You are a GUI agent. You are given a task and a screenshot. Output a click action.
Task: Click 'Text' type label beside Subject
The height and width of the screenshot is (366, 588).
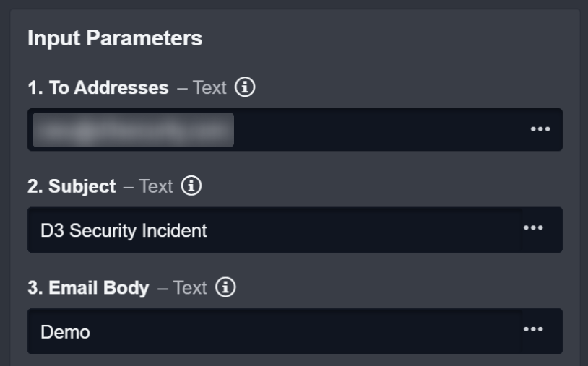156,186
